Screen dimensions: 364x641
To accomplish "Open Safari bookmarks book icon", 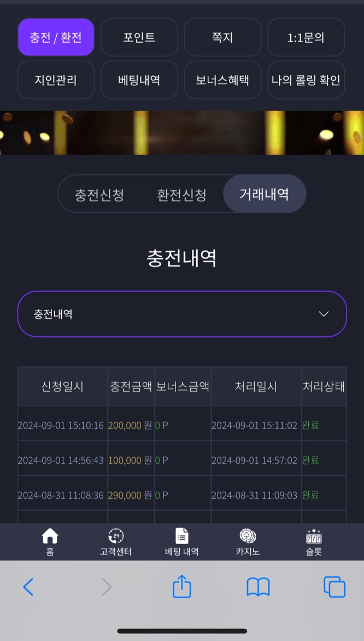I will point(258,587).
